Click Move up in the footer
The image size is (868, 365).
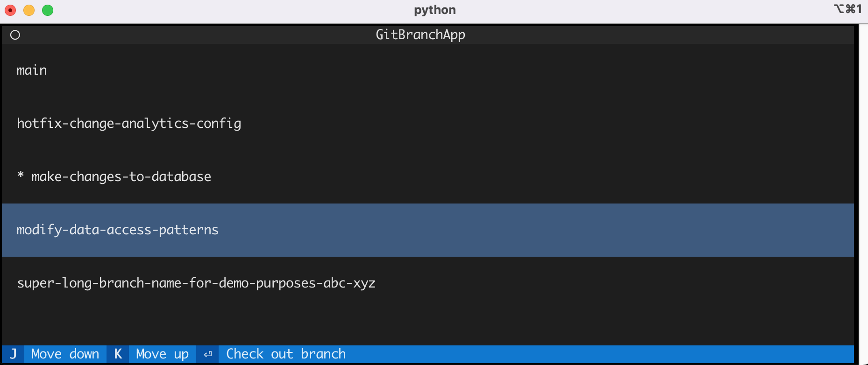[x=163, y=354]
